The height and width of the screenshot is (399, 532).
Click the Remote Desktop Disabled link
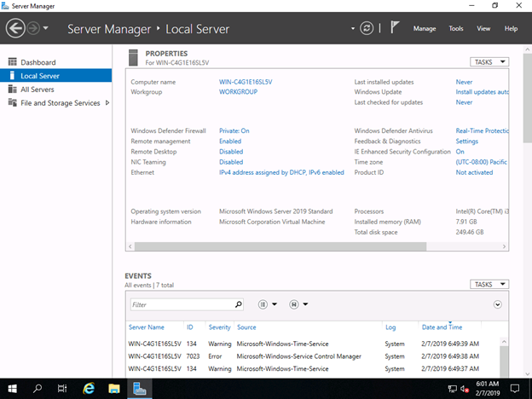pyautogui.click(x=231, y=151)
